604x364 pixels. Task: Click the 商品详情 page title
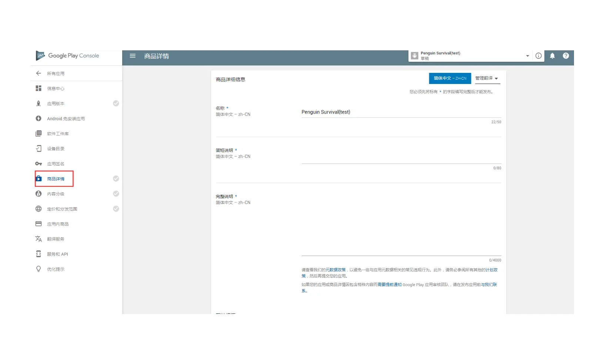coord(157,56)
